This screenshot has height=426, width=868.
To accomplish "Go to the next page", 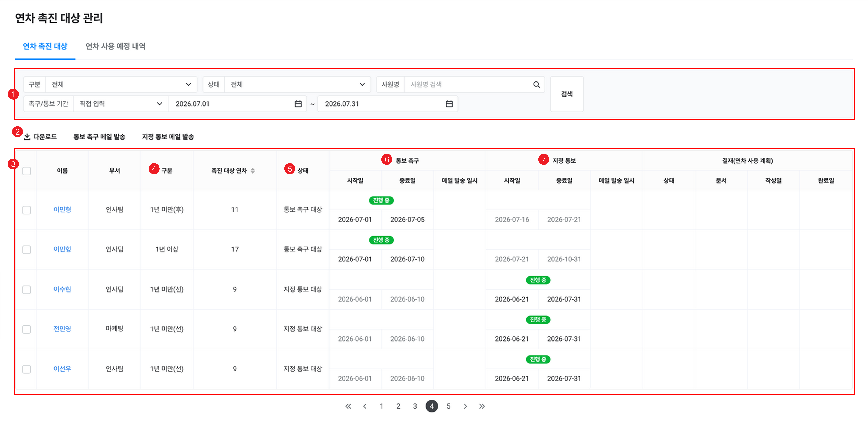I will point(465,406).
